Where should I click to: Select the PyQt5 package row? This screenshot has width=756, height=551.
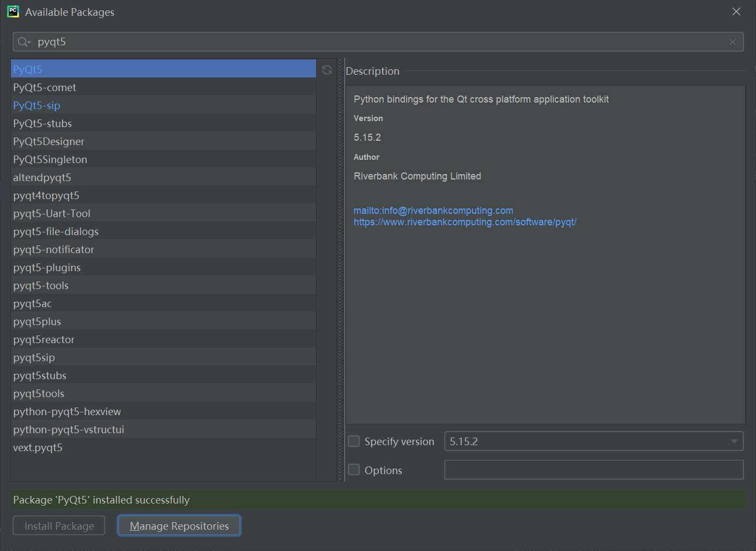[x=164, y=69]
